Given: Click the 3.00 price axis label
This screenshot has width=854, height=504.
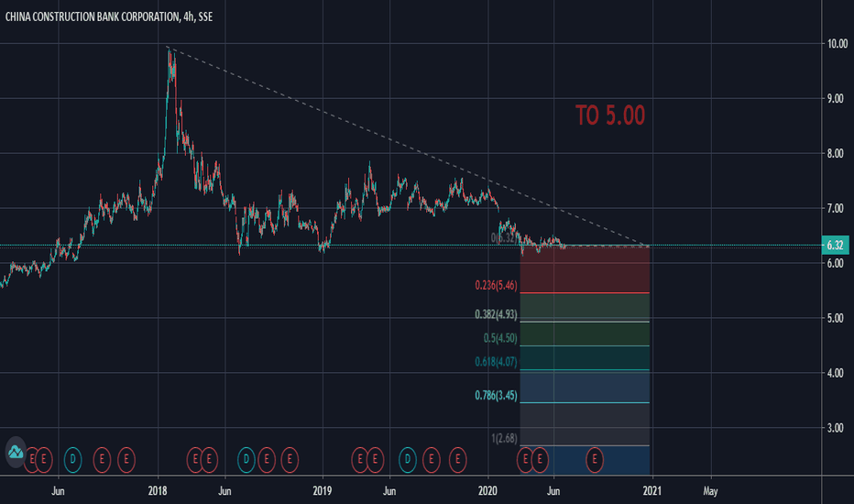Looking at the screenshot, I should click(x=835, y=428).
